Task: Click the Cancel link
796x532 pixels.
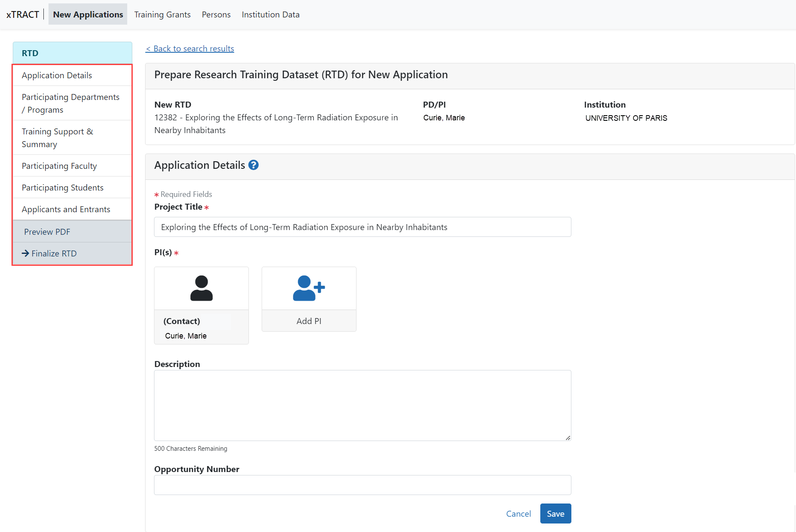Action: point(518,514)
